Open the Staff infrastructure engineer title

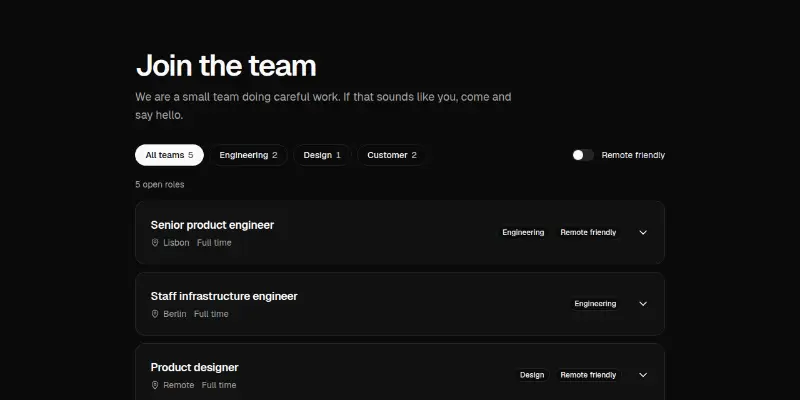point(224,296)
